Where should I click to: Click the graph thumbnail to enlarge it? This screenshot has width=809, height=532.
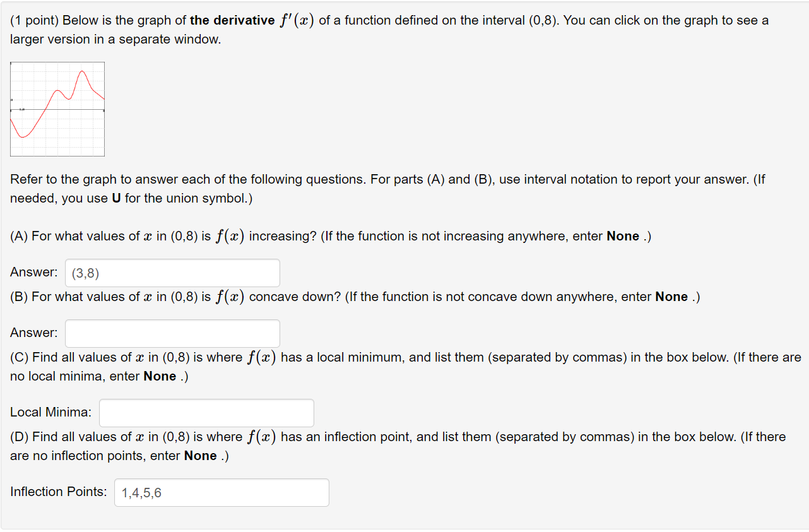(57, 109)
